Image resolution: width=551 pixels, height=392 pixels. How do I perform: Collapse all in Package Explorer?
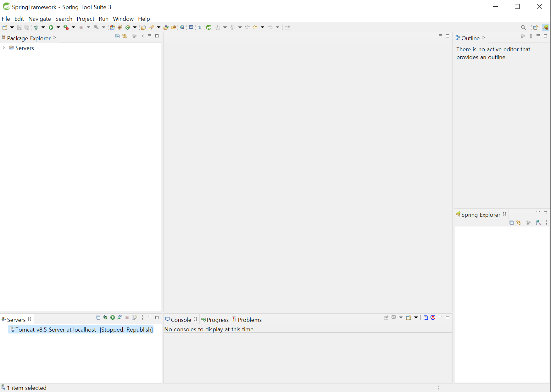117,36
